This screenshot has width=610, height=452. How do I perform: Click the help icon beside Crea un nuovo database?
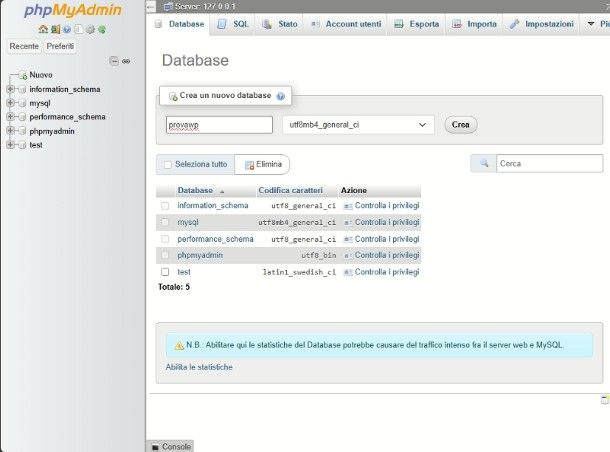[x=280, y=96]
